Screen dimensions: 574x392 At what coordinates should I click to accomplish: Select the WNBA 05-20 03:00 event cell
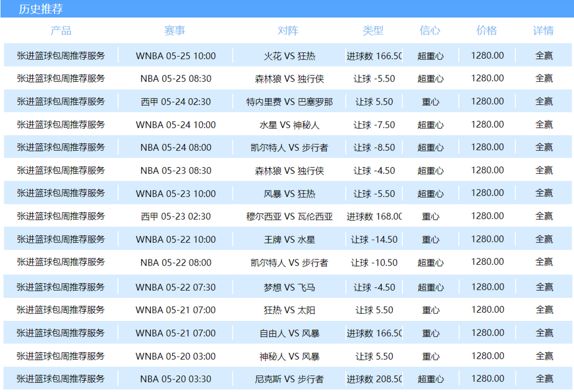[x=176, y=356]
